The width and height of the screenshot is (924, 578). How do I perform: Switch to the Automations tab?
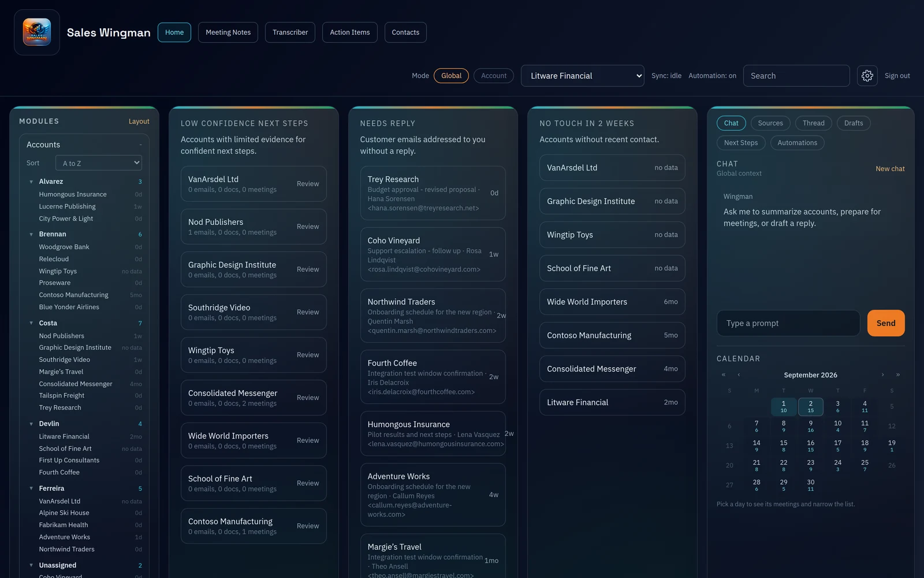pos(797,143)
